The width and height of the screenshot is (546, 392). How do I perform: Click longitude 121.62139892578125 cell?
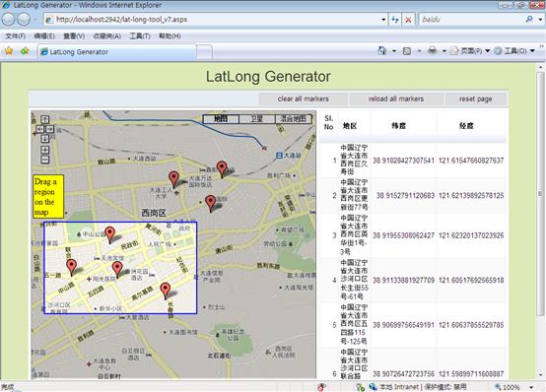tap(471, 196)
